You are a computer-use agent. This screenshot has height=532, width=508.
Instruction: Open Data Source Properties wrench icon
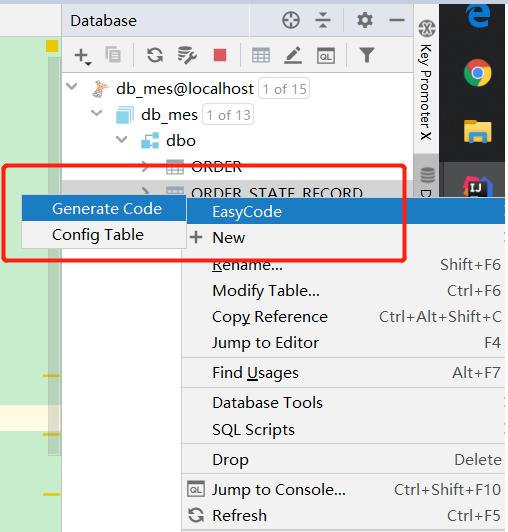click(187, 55)
